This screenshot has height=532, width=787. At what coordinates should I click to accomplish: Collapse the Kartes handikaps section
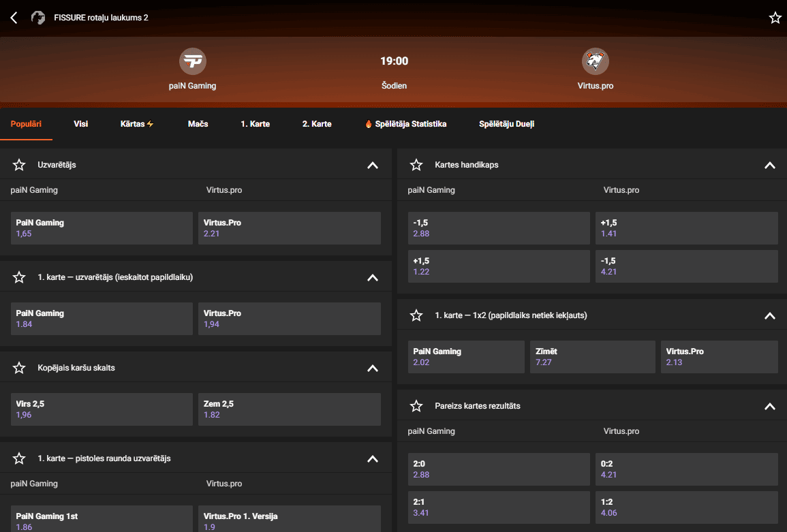click(769, 165)
